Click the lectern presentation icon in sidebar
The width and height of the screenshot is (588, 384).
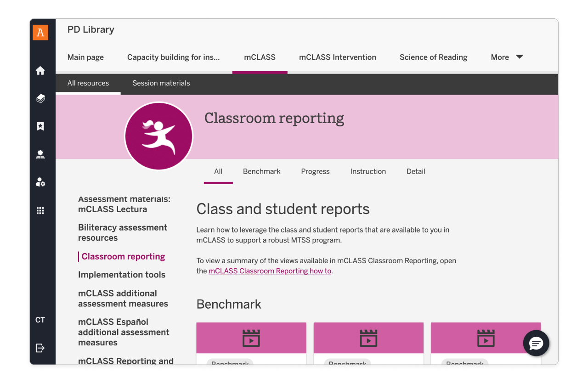click(40, 154)
